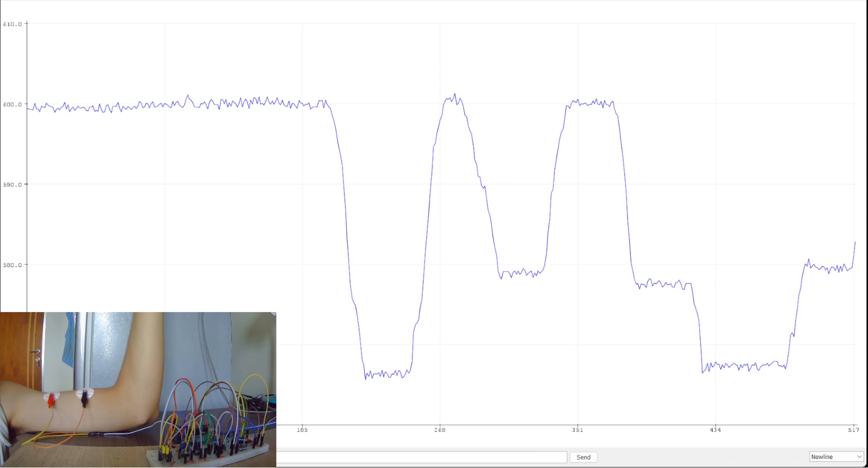Click the 610.0 y-axis label
The width and height of the screenshot is (868, 468).
(13, 24)
